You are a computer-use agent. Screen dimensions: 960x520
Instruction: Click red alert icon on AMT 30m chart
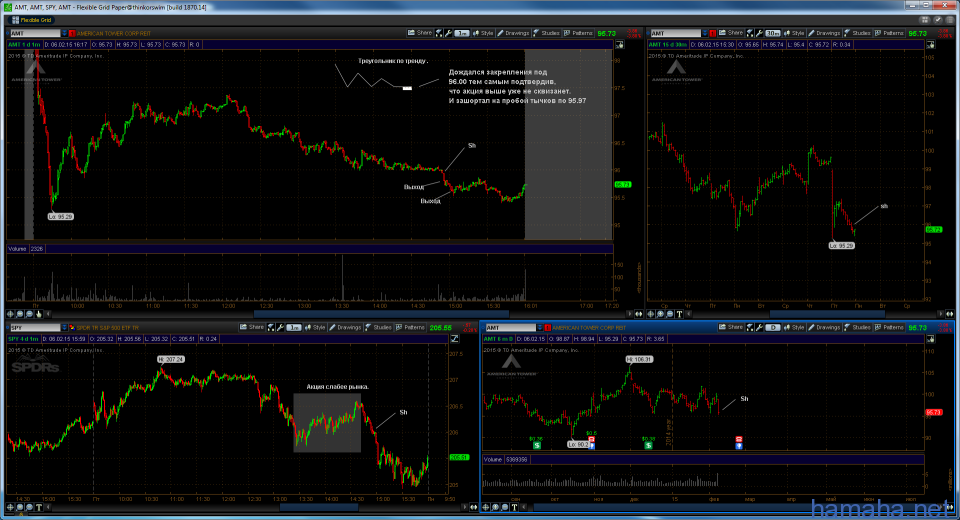point(713,33)
